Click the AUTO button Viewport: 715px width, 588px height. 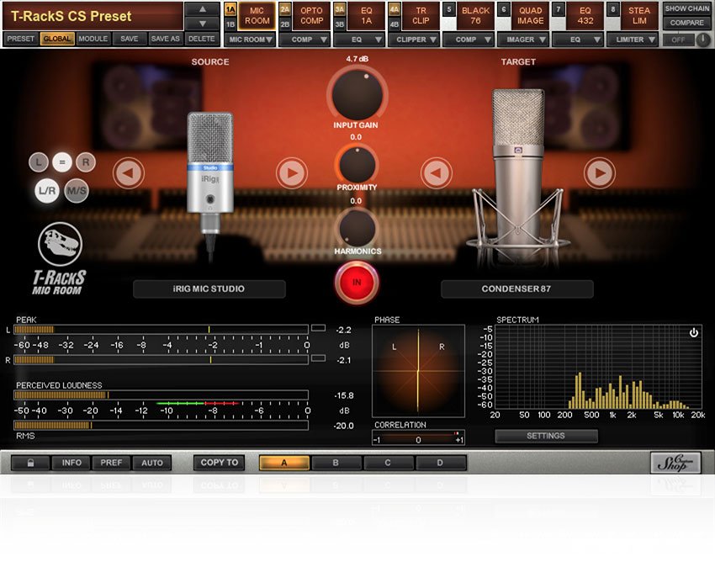pyautogui.click(x=152, y=463)
